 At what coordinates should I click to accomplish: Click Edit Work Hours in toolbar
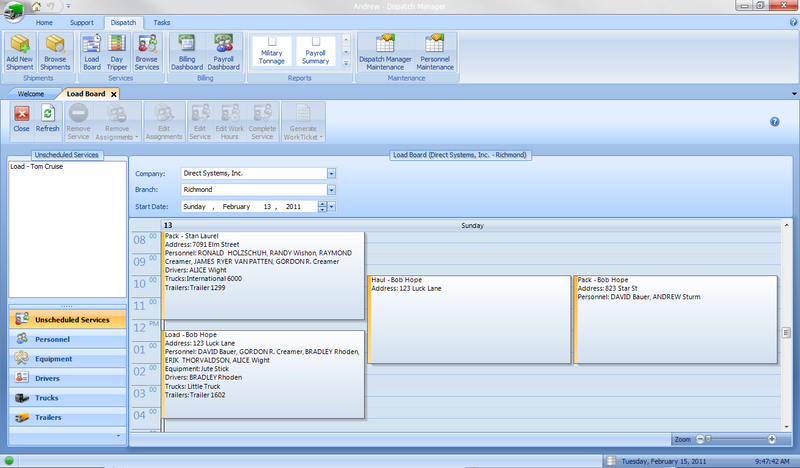coord(230,122)
